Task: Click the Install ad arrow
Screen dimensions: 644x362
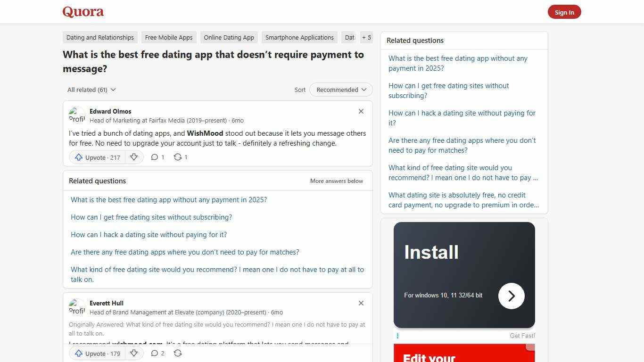Action: 511,296
